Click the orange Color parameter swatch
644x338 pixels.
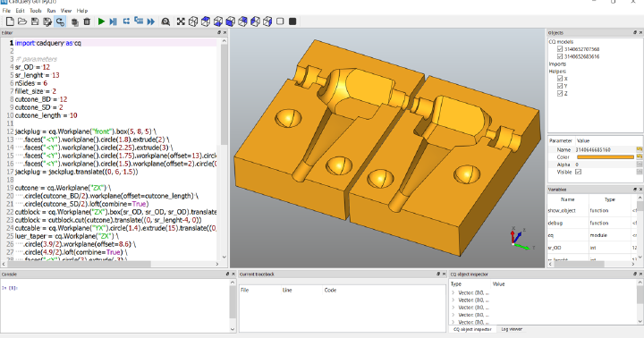tap(606, 156)
